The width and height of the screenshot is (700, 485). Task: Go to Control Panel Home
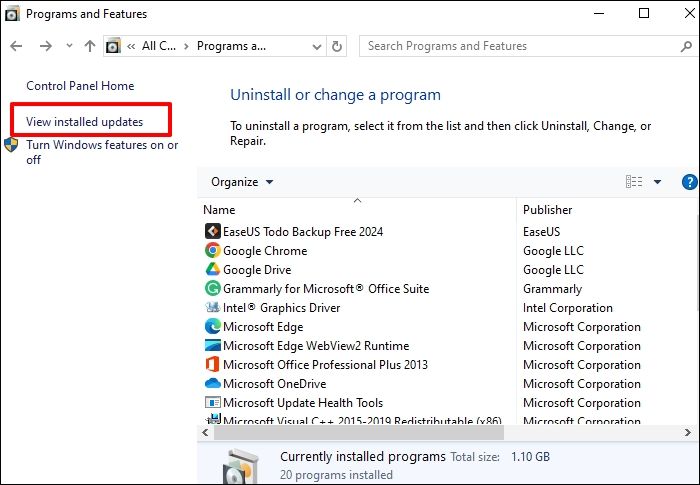pyautogui.click(x=80, y=86)
